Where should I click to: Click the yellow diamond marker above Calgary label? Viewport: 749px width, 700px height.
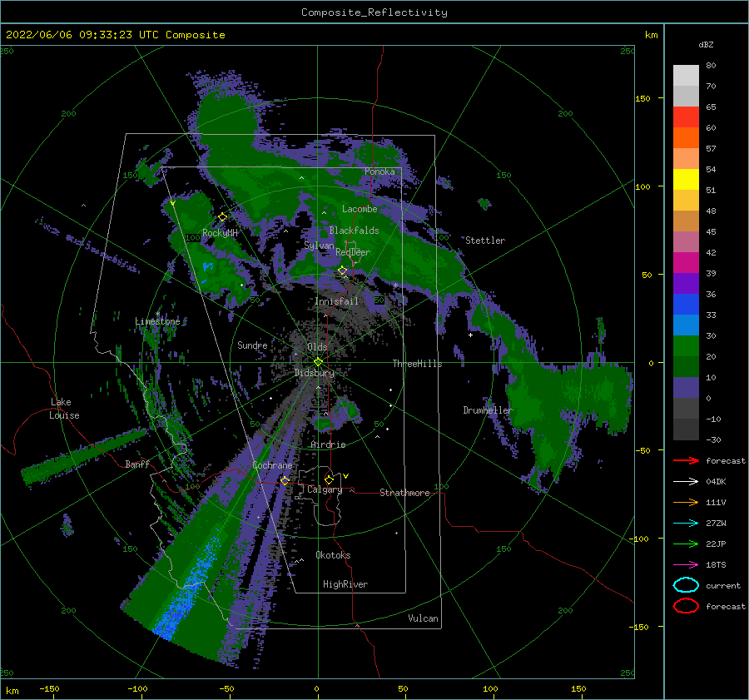[x=329, y=479]
